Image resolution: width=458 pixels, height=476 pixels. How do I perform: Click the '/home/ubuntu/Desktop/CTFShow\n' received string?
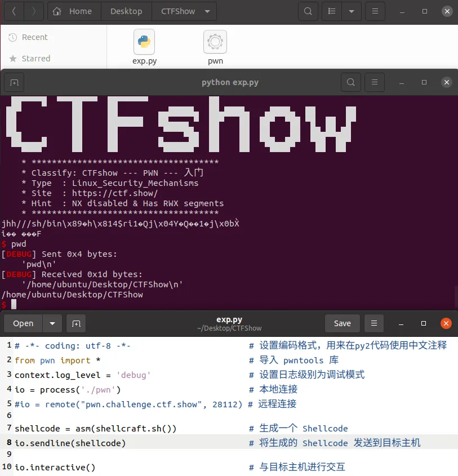(103, 284)
